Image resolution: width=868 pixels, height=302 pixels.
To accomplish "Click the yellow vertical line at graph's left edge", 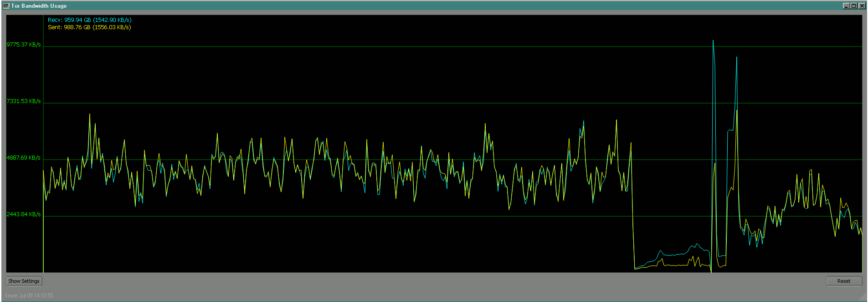I will click(x=43, y=228).
